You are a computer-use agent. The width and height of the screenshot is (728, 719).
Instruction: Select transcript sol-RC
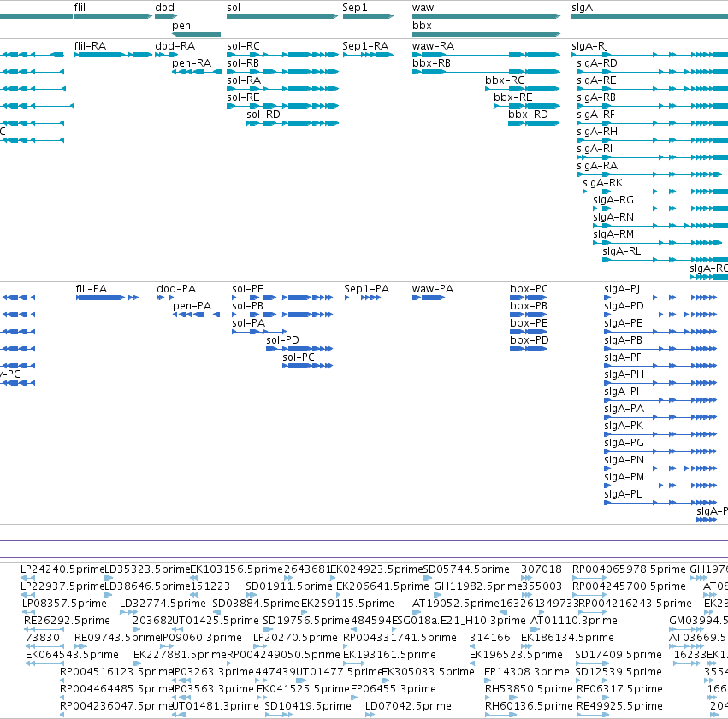pyautogui.click(x=243, y=46)
